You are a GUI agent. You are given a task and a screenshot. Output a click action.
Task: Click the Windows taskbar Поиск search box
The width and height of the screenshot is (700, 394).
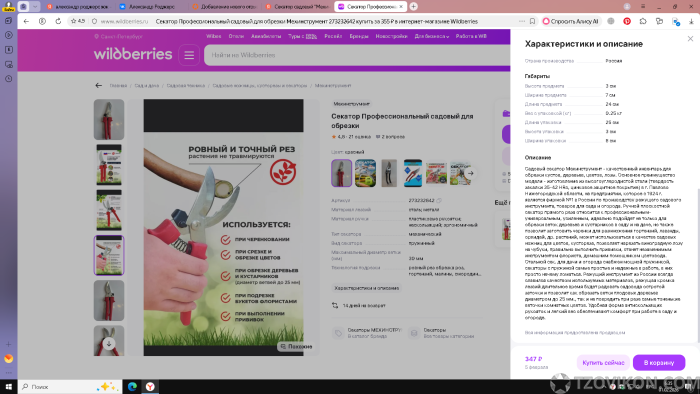70,386
